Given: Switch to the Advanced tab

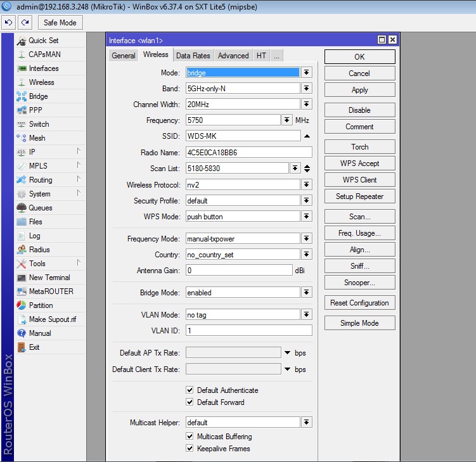Looking at the screenshot, I should pyautogui.click(x=233, y=56).
